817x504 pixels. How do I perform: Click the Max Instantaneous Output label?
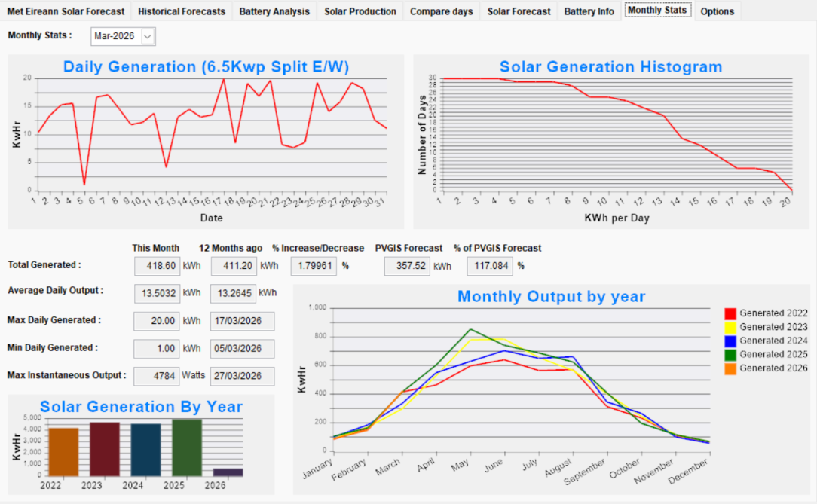[x=66, y=375]
